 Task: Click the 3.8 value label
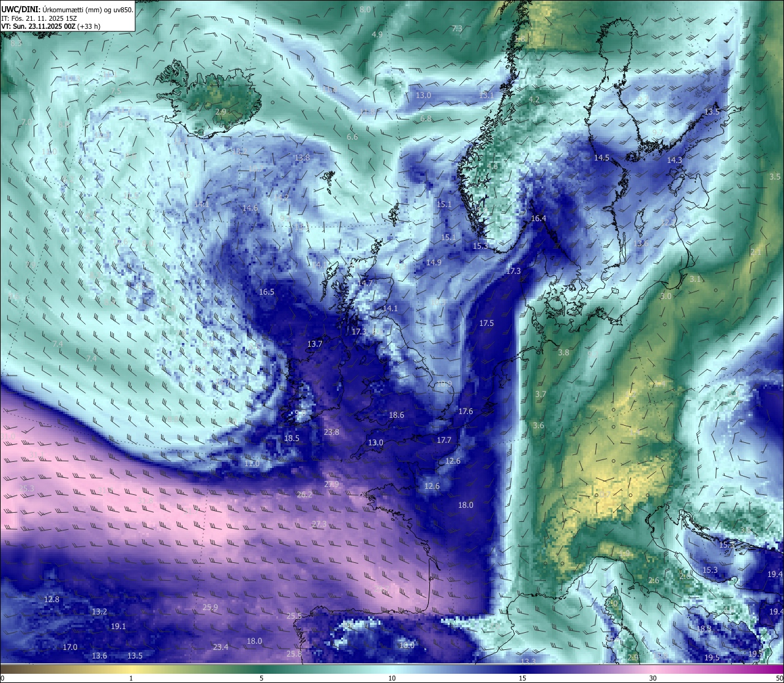point(563,353)
